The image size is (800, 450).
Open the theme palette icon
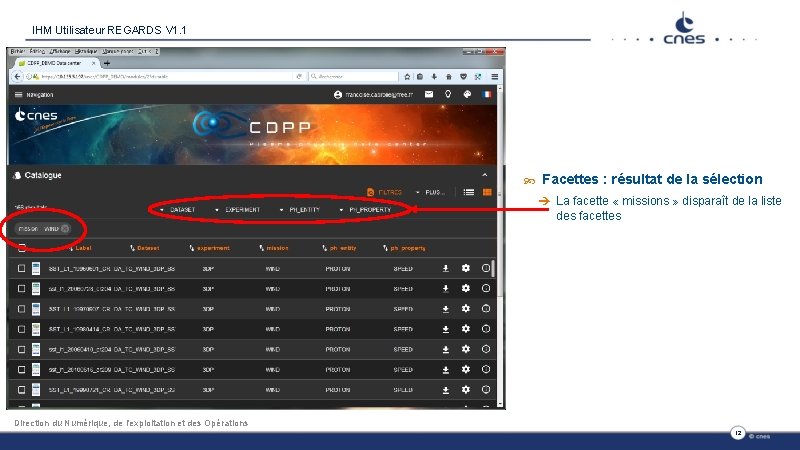coord(467,94)
